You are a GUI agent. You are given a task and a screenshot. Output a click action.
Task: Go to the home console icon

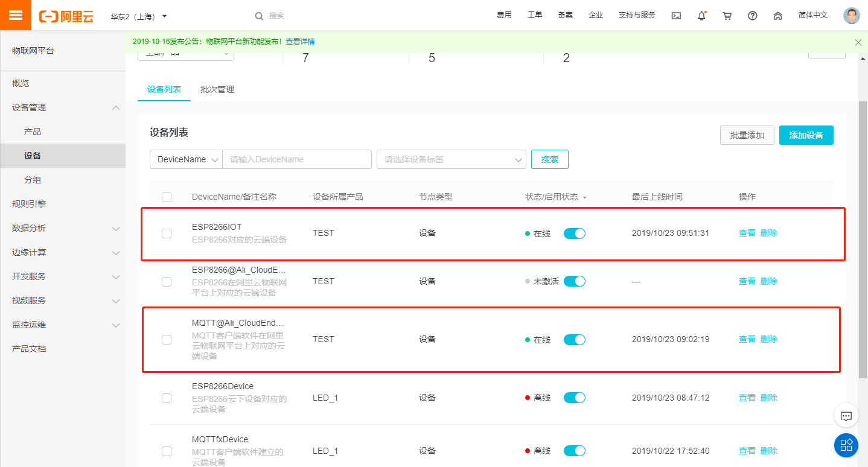pos(777,16)
